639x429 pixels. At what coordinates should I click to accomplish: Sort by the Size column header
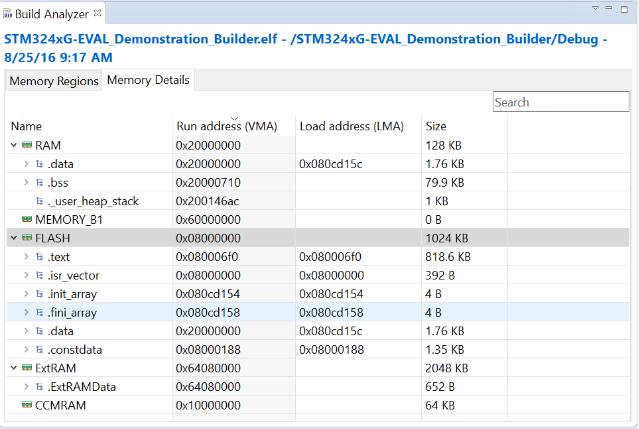[465, 126]
